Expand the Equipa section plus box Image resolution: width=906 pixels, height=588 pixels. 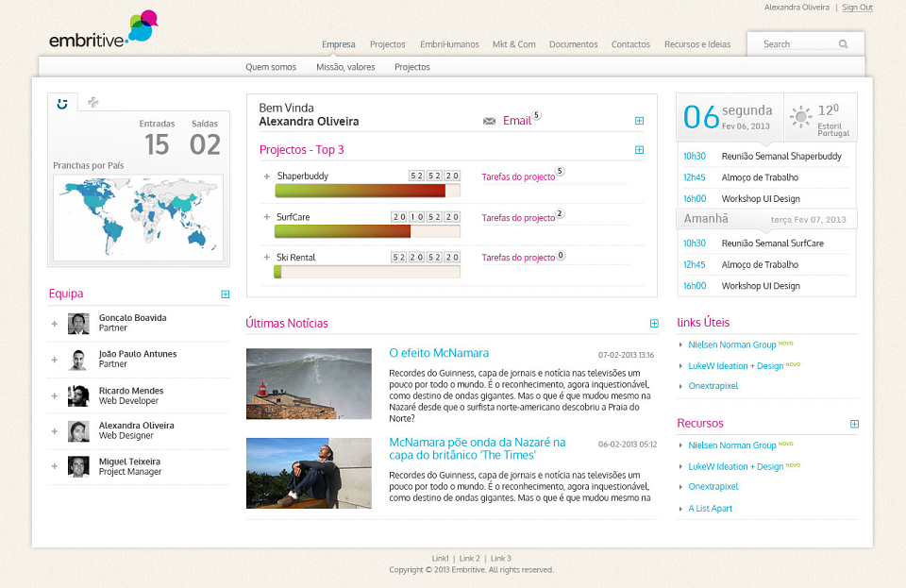point(226,294)
